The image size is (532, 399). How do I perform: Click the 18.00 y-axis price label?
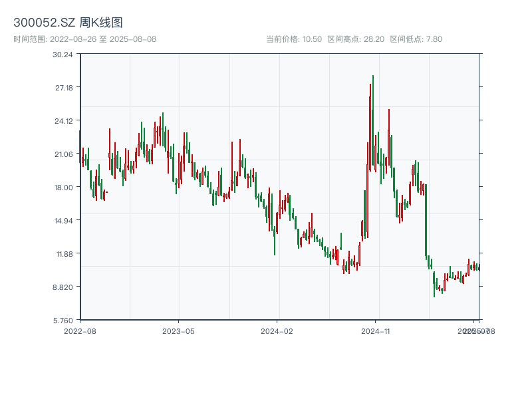click(63, 188)
